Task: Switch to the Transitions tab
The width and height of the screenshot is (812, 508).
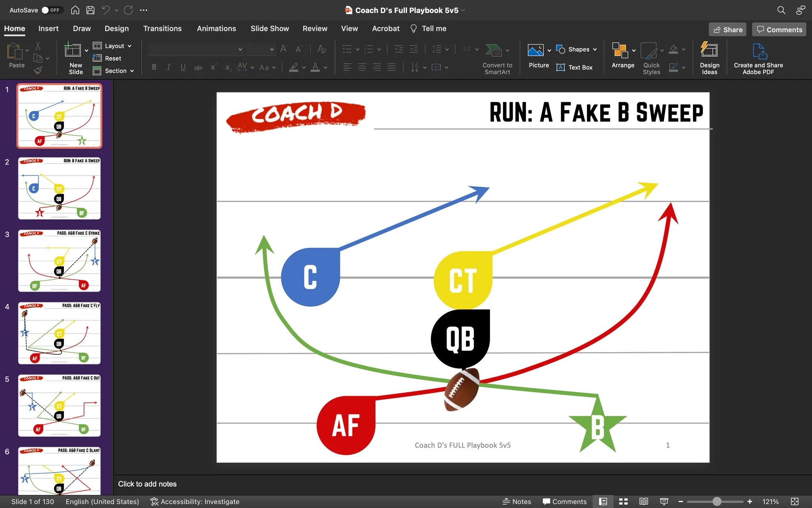Action: [162, 29]
